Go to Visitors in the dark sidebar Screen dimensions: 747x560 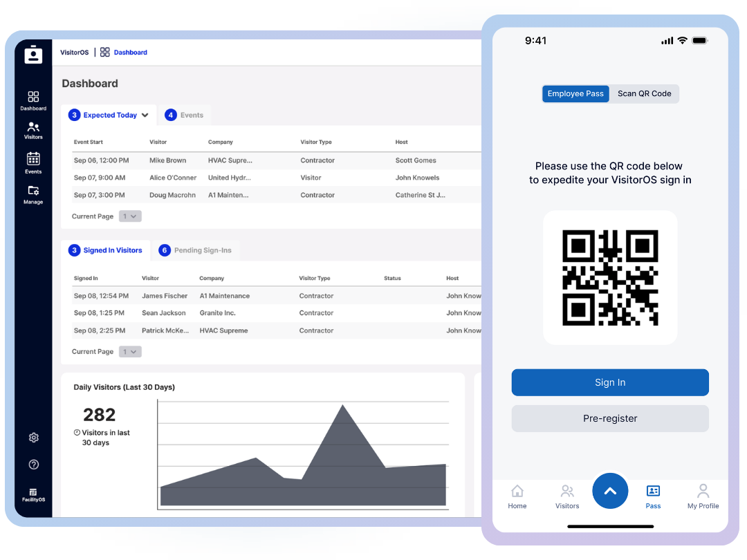(33, 131)
